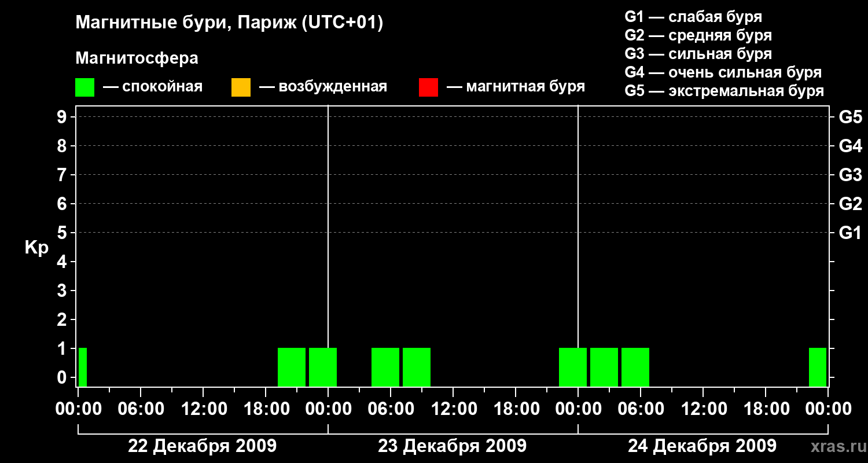Click the green bar crossing midnight into 23 December
This screenshot has width=868, height=463.
click(323, 367)
